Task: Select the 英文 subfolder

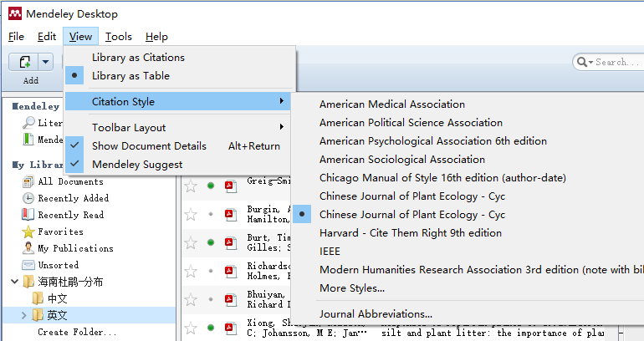Action: [57, 315]
